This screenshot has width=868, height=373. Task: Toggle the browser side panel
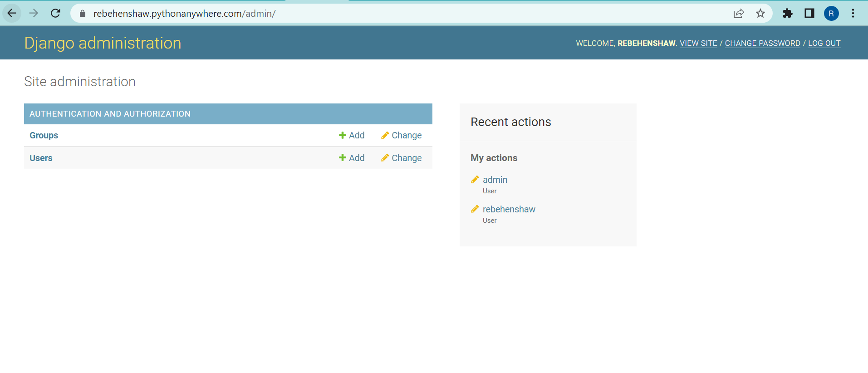point(809,14)
